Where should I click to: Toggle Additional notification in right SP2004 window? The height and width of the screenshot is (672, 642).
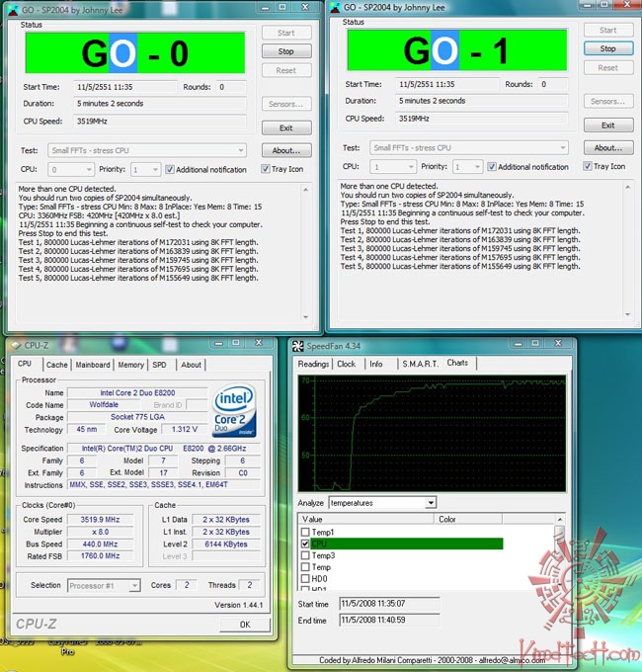coord(492,167)
